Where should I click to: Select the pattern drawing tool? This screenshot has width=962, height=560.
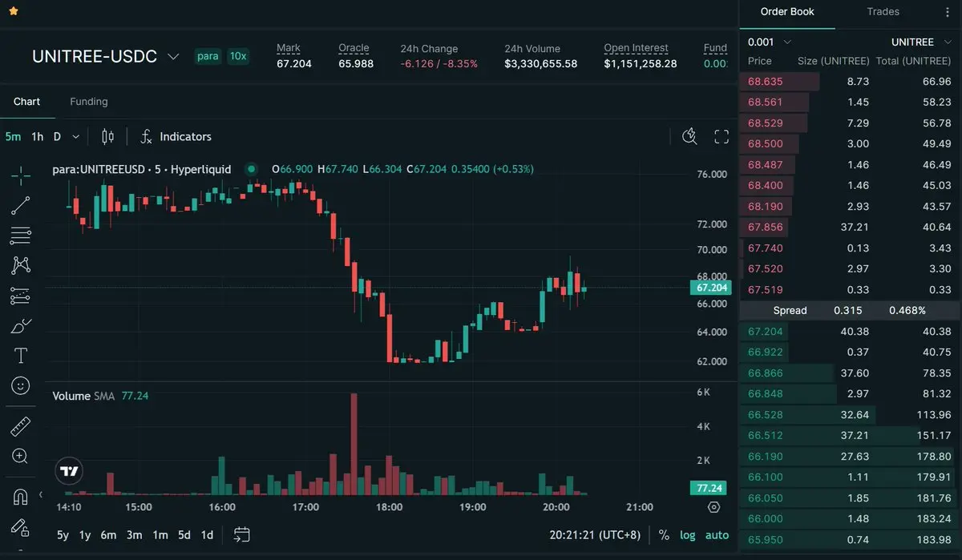coord(21,265)
